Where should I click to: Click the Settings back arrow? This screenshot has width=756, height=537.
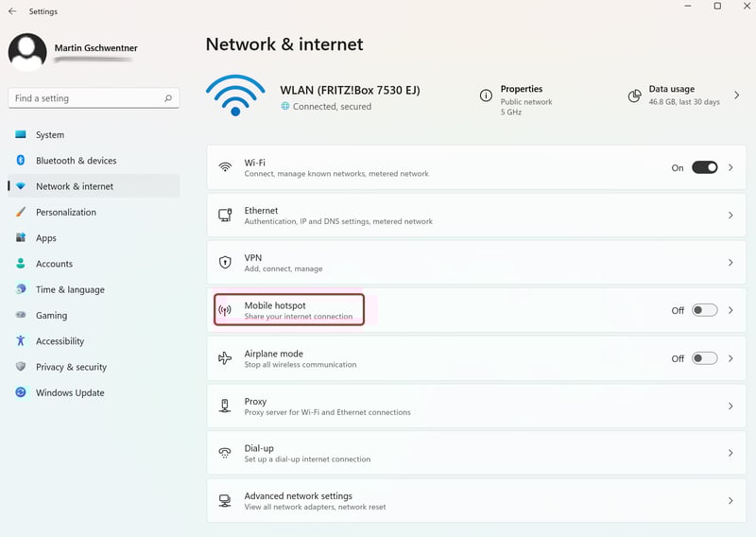coord(12,11)
